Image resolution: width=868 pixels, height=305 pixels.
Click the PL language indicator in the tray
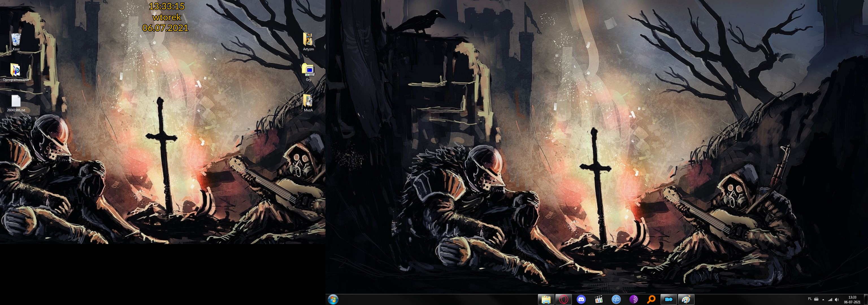pos(810,299)
